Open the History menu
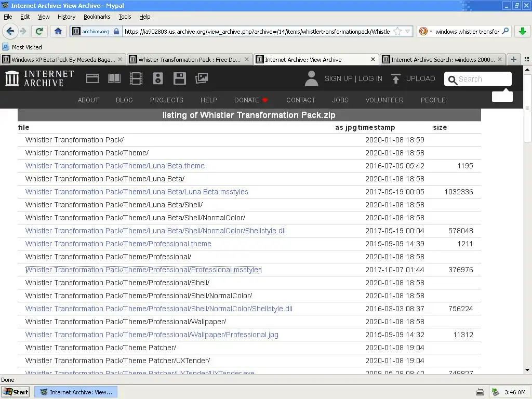532x399 pixels. [x=66, y=17]
